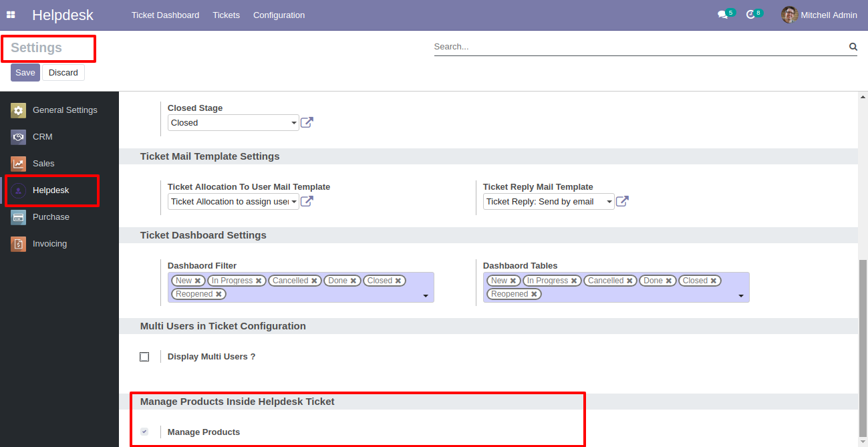
Task: Click the CRM handshake icon
Action: click(19, 137)
